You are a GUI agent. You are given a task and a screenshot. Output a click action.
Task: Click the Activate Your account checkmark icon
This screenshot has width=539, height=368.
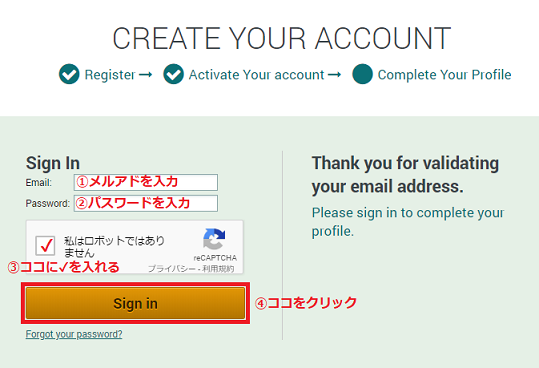(x=173, y=74)
